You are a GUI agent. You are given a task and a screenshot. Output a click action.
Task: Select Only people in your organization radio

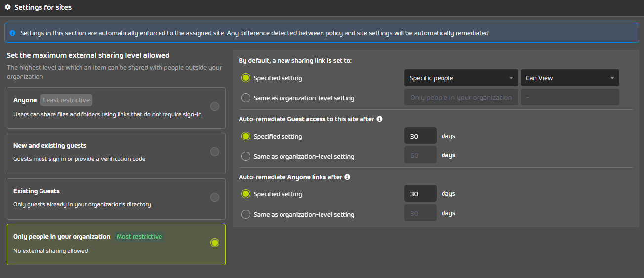(x=215, y=243)
